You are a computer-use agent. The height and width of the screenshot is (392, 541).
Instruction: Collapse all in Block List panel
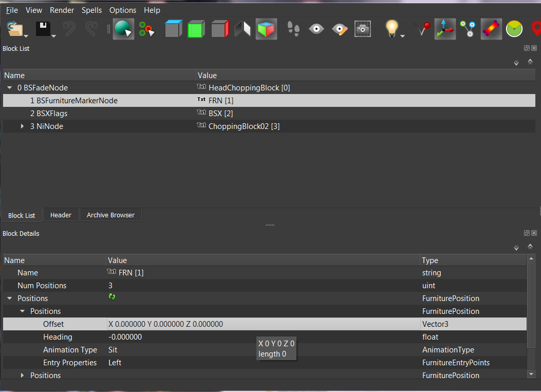pos(530,62)
